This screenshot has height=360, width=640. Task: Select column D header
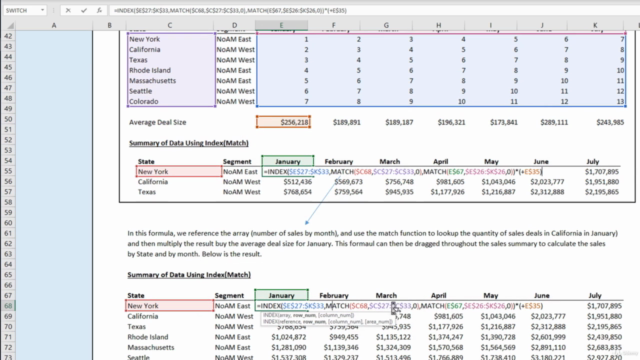coord(235,25)
